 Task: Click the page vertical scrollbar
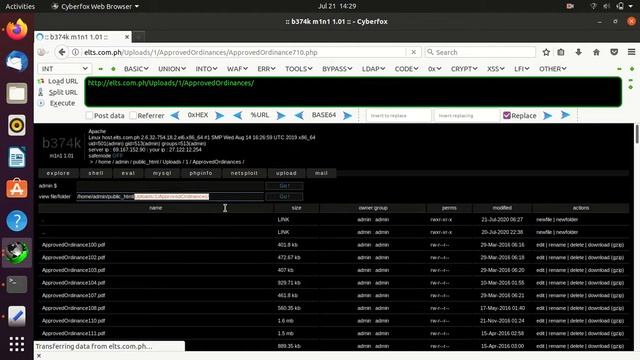coord(637,135)
